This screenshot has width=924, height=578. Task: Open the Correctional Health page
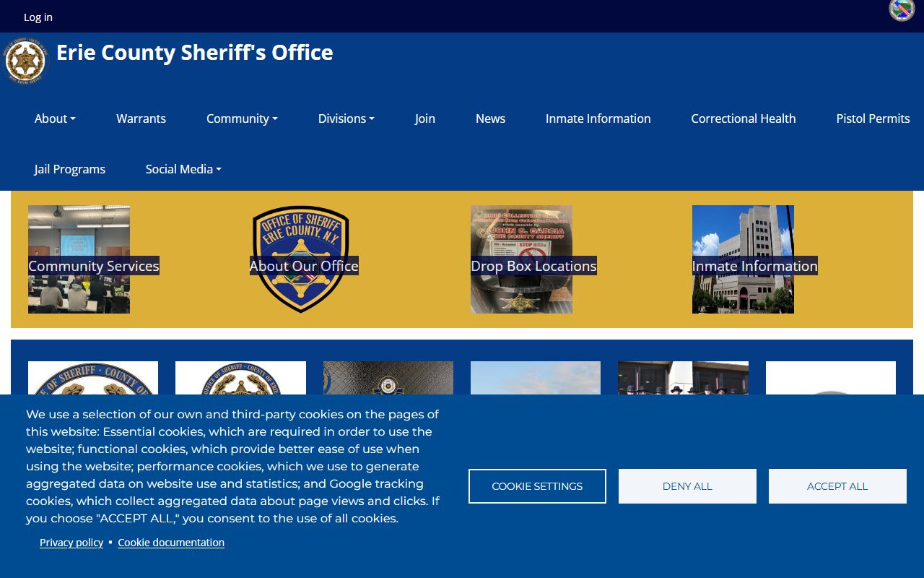coord(744,118)
